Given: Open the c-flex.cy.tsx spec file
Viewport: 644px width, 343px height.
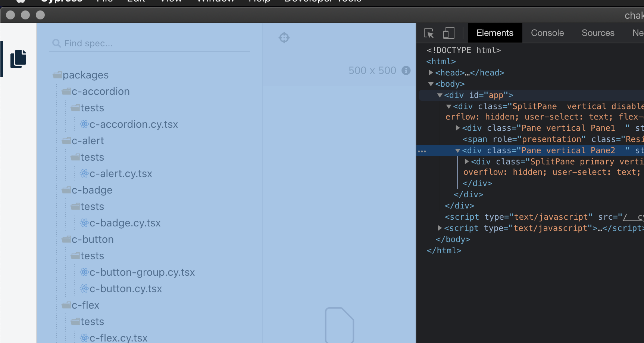Looking at the screenshot, I should coord(119,338).
